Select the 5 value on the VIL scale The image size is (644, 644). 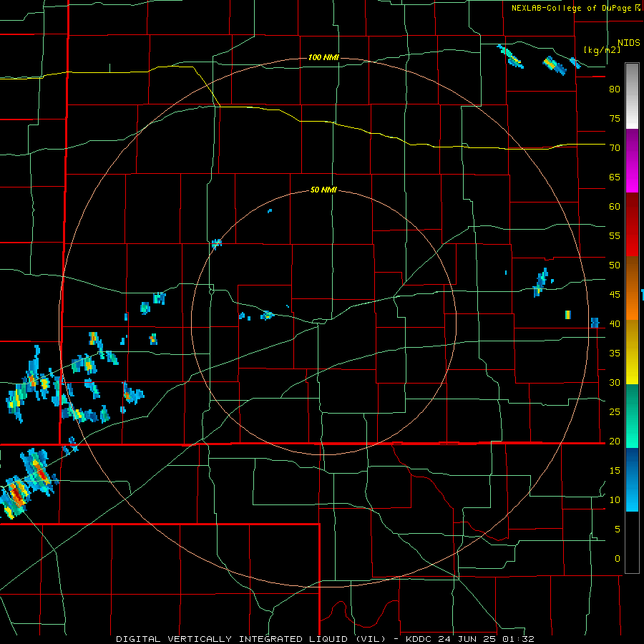click(x=618, y=529)
